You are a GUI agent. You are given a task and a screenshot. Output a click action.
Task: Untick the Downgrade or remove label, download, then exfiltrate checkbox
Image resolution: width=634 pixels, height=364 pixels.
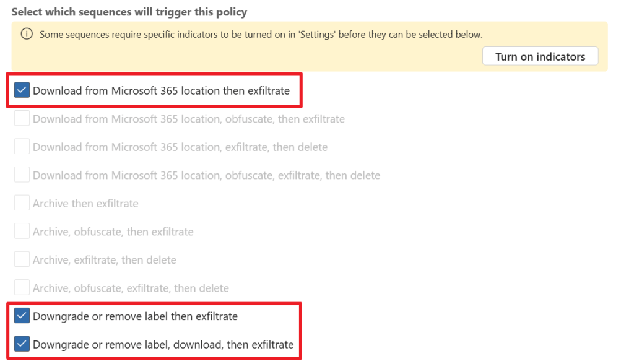click(x=22, y=344)
